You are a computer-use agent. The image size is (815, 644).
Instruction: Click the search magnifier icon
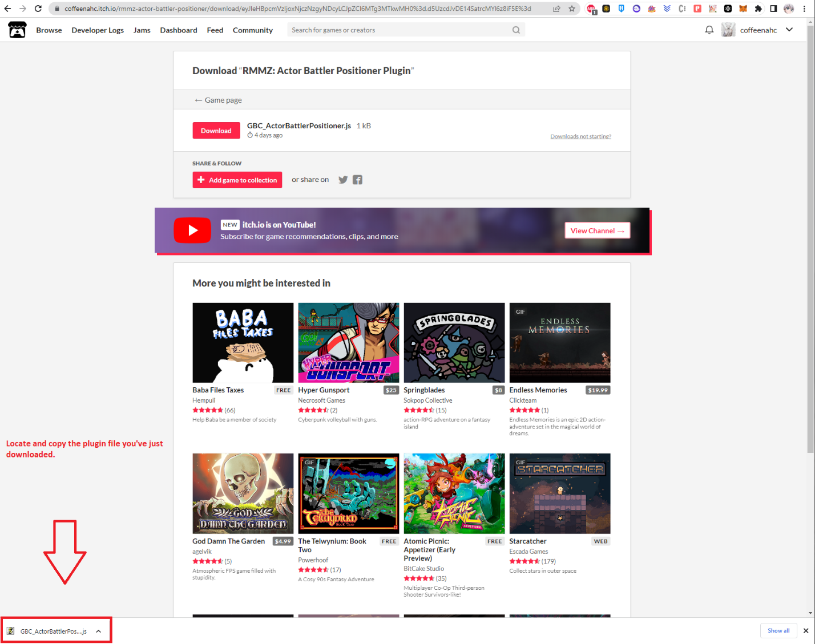pos(516,30)
